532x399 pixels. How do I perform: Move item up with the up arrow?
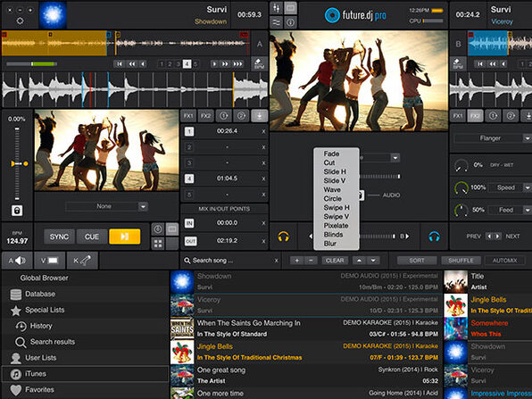tap(359, 261)
